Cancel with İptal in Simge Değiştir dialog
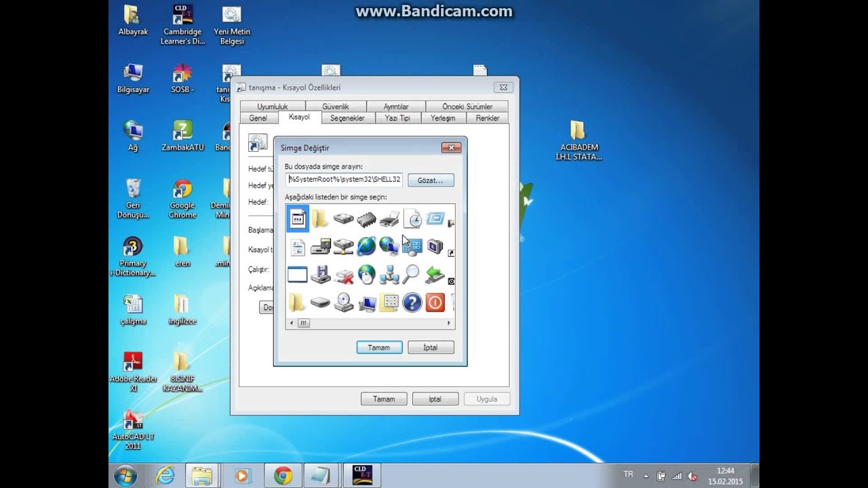 [x=431, y=348]
